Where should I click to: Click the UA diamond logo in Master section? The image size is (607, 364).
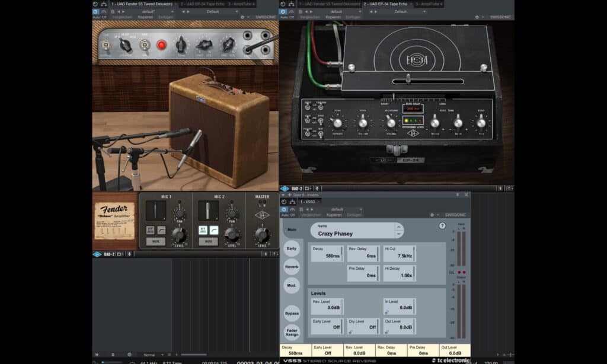tap(262, 215)
